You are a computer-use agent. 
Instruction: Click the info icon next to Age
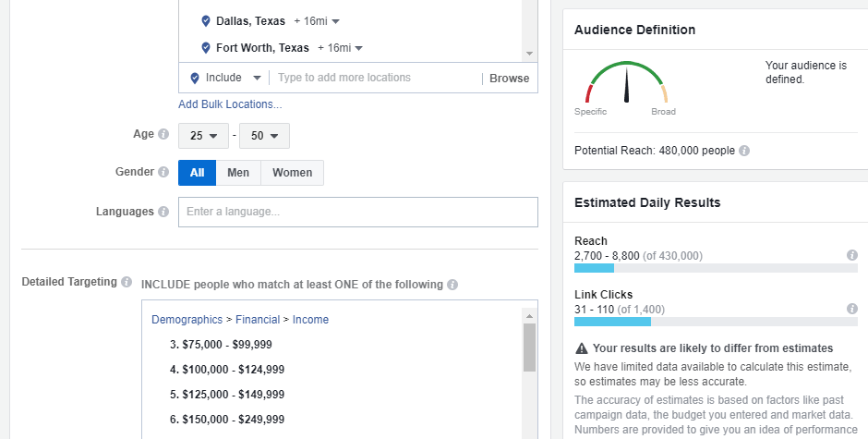coord(163,135)
